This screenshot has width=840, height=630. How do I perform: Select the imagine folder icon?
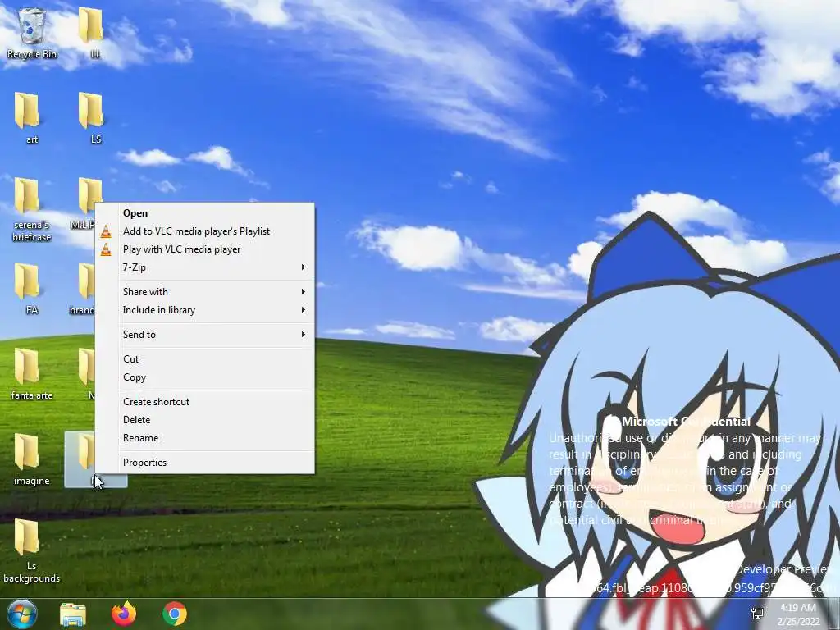[31, 459]
